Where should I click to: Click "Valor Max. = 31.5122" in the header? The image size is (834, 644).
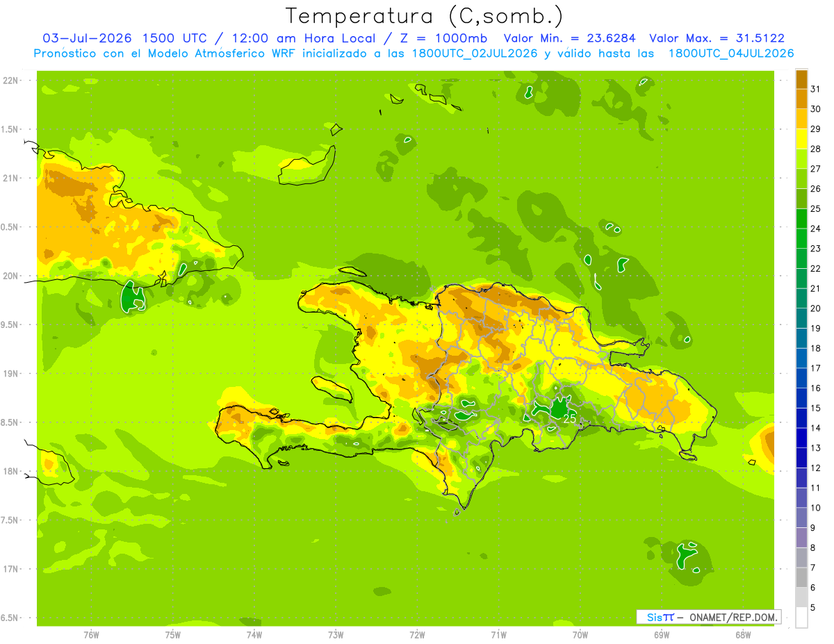tap(717, 38)
